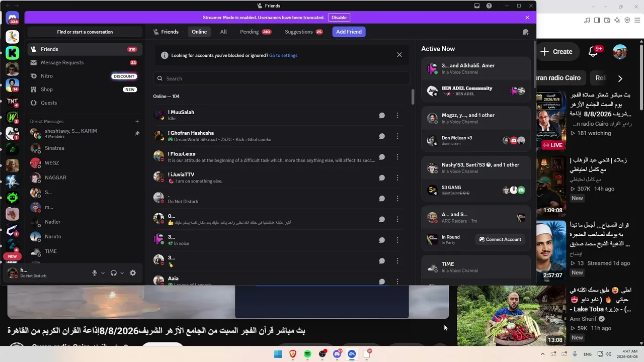Toggle Discord headphone deafen
Screen dimensions: 644x362
point(114,273)
